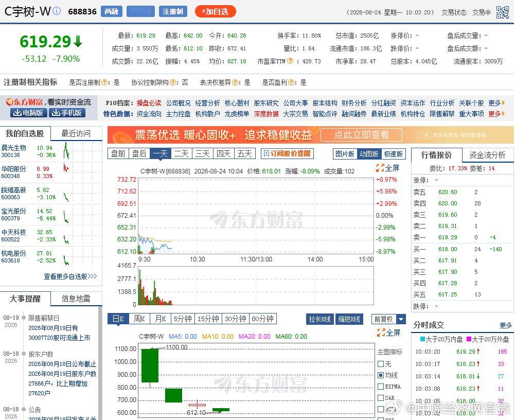
Task: Click 卖一 price 619.29
Action: click(x=447, y=237)
